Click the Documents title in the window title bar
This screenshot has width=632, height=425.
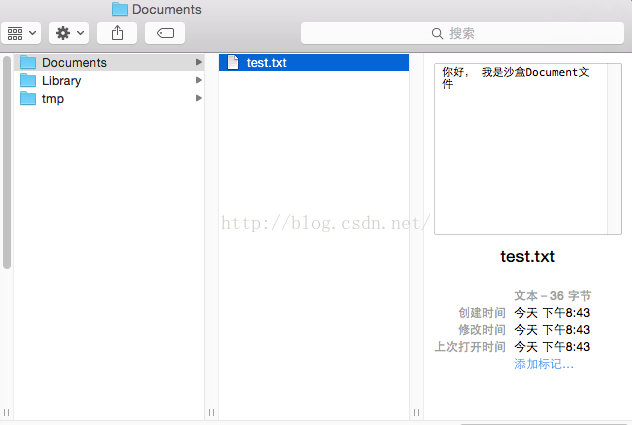tap(166, 9)
